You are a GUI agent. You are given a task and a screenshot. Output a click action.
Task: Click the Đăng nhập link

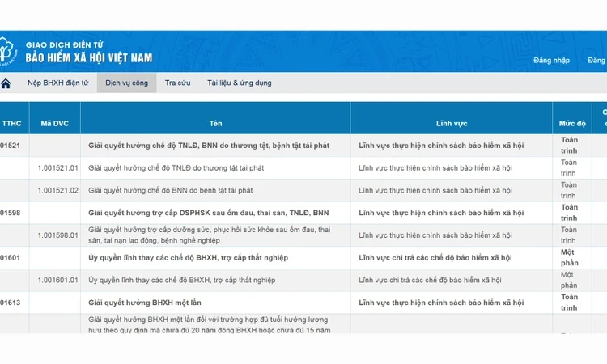point(551,61)
